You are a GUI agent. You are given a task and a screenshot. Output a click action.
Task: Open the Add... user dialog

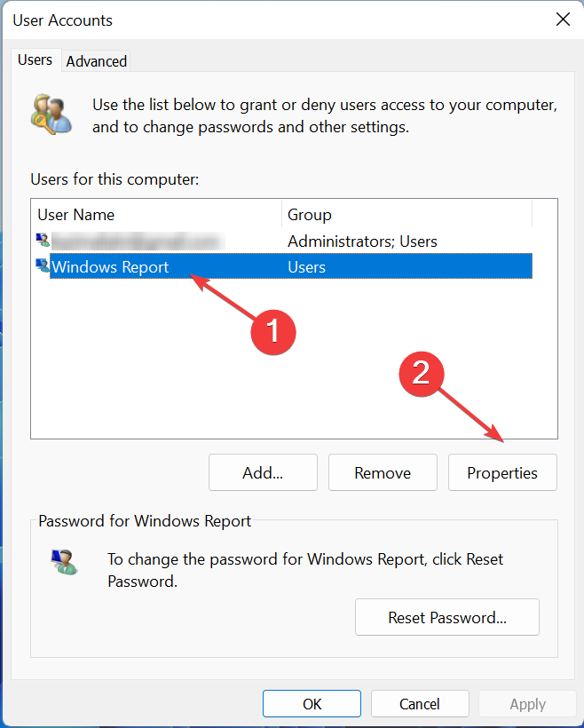click(x=263, y=472)
